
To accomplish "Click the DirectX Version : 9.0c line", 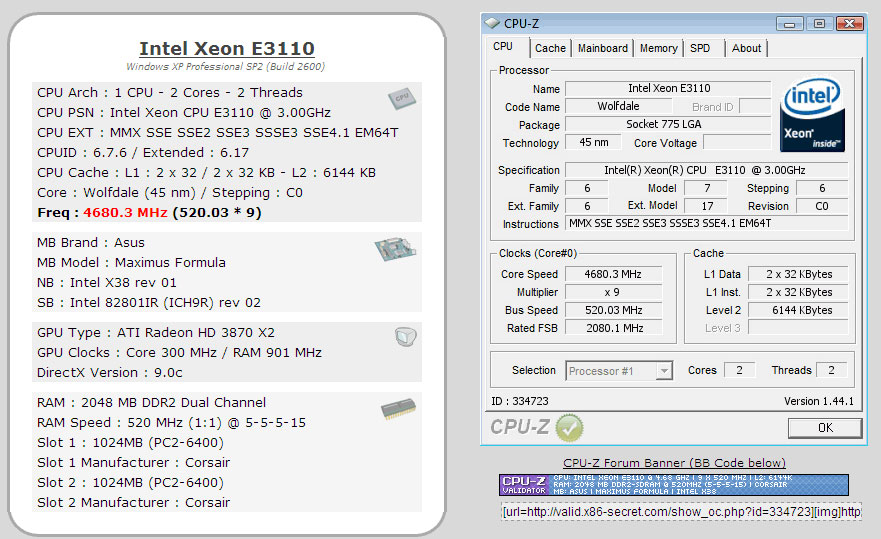I will 110,373.
